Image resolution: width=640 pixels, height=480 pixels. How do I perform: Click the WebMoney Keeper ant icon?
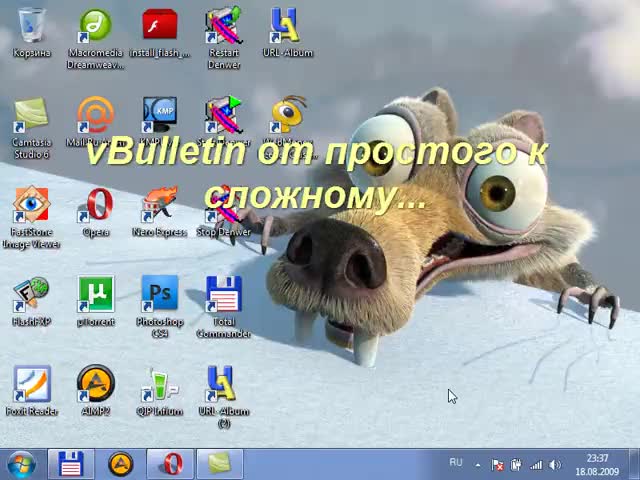pos(288,114)
